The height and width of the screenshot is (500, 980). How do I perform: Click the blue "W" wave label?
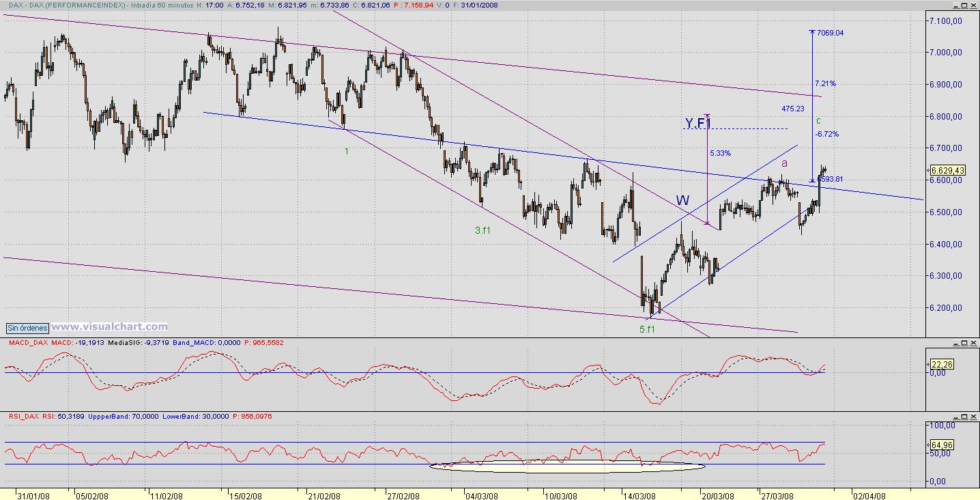pyautogui.click(x=683, y=200)
